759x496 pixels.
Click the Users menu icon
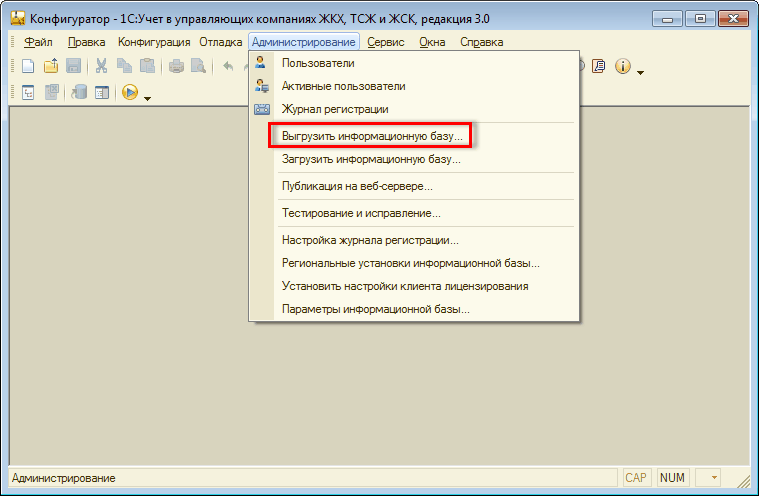261,62
